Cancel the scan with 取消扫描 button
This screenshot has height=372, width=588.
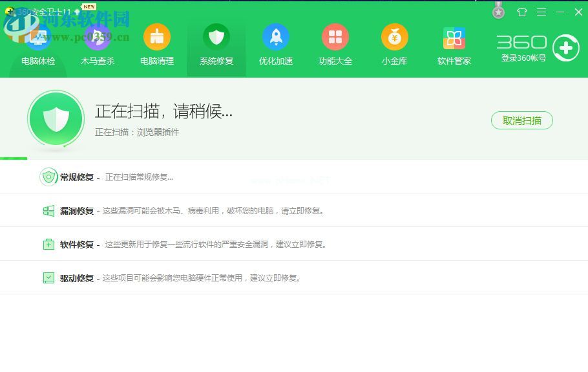[521, 120]
